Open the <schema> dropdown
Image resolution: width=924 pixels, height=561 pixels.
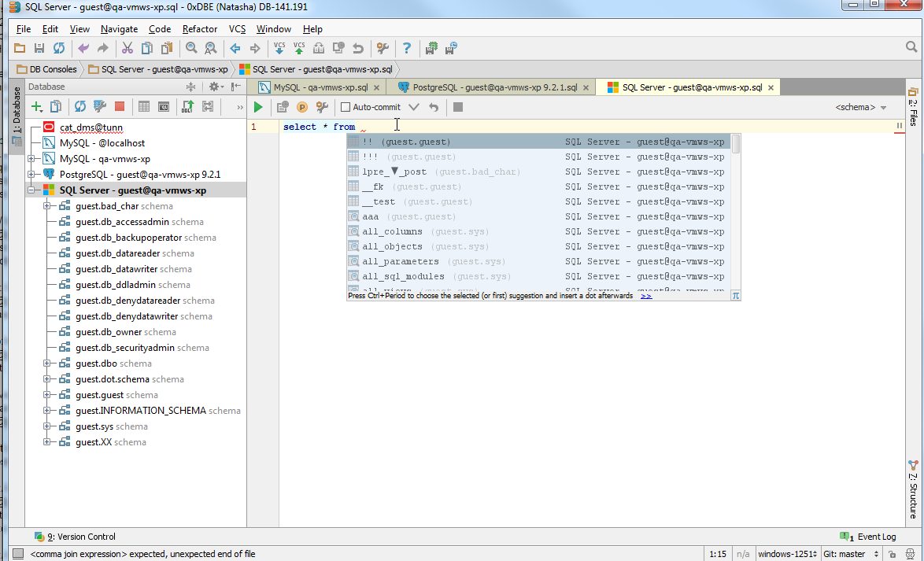(860, 107)
